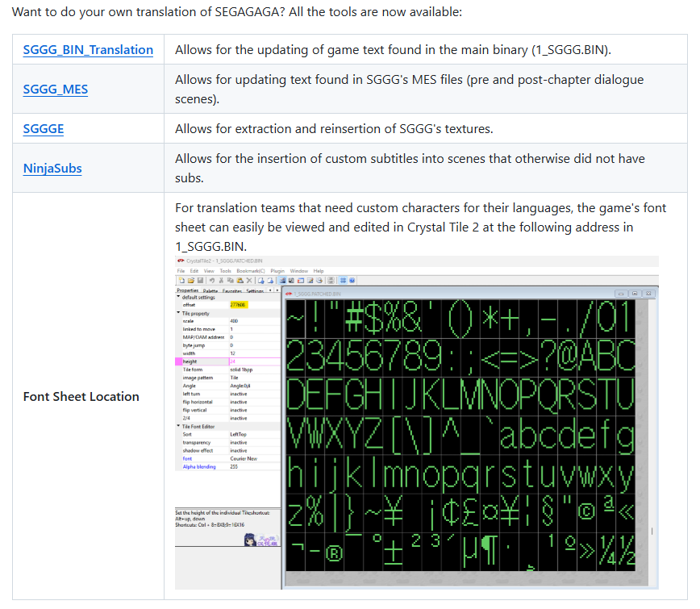Switch to the Properties tab
700x609 pixels.
pyautogui.click(x=187, y=290)
